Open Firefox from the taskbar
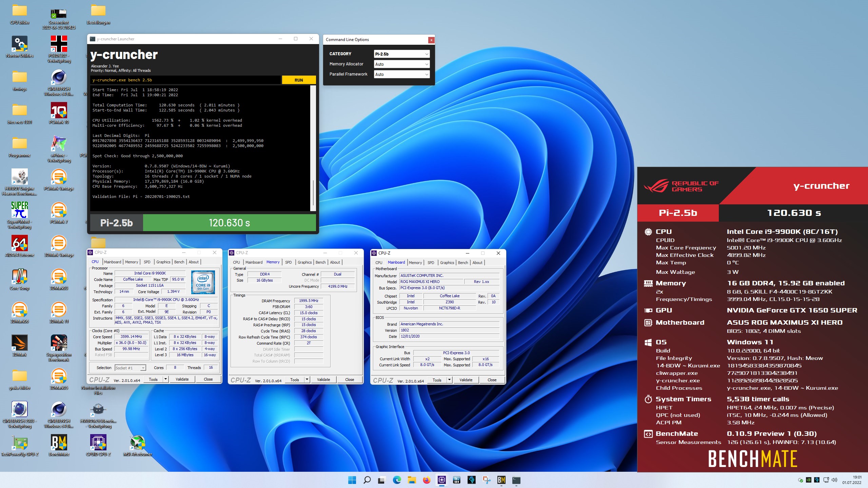This screenshot has width=868, height=488. click(x=427, y=480)
